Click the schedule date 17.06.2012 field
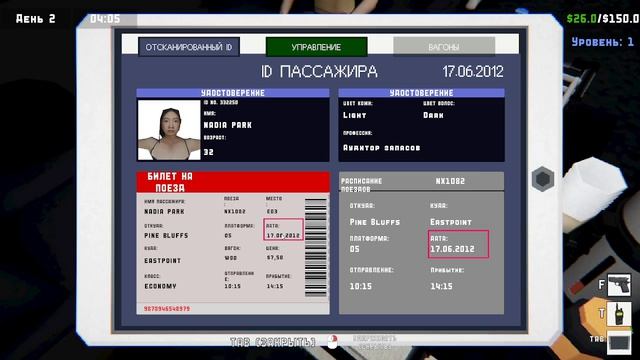The image size is (640, 360). coord(458,244)
